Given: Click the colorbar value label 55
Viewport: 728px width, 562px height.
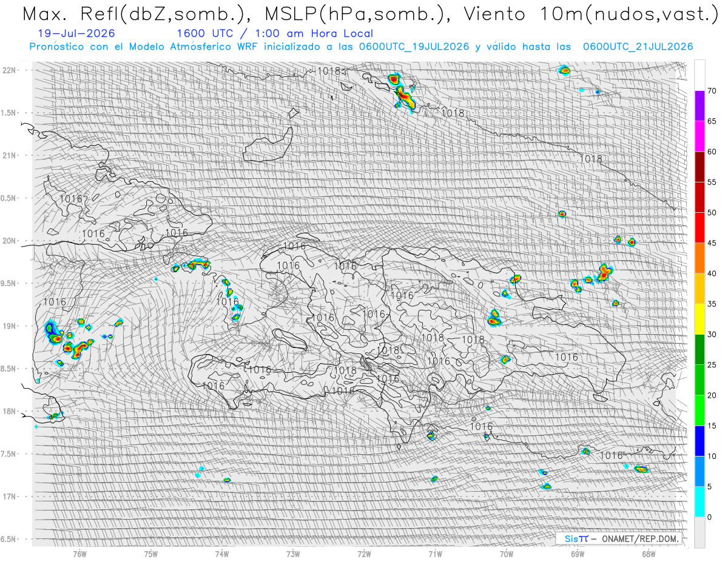Looking at the screenshot, I should point(712,182).
